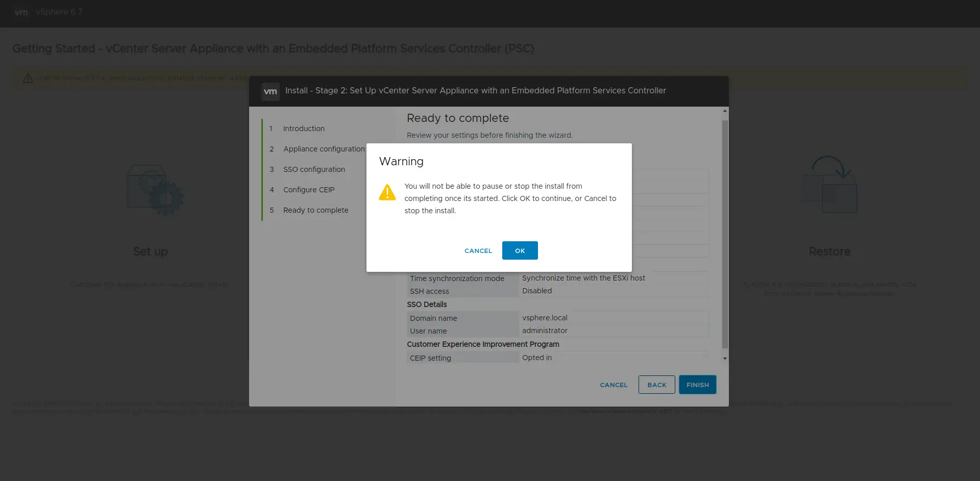The height and width of the screenshot is (481, 980).
Task: Select the SSH access 'Disabled' value
Action: [x=537, y=291]
